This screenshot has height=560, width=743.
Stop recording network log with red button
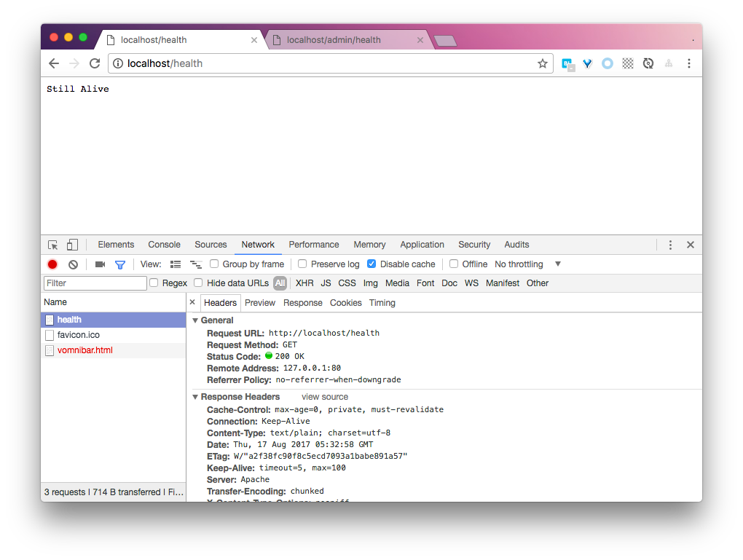pyautogui.click(x=52, y=264)
